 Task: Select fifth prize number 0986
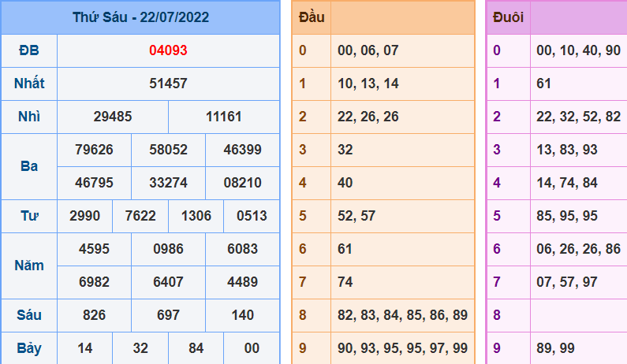point(168,249)
